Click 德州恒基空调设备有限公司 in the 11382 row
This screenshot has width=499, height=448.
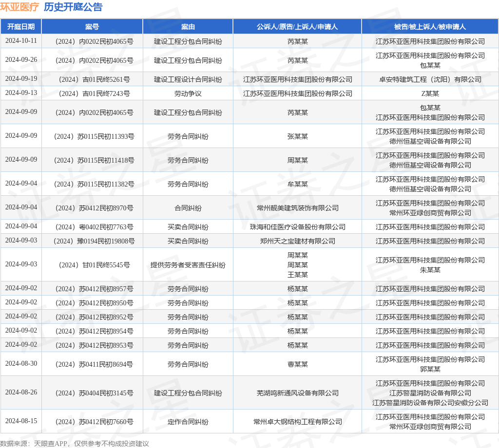click(x=430, y=189)
